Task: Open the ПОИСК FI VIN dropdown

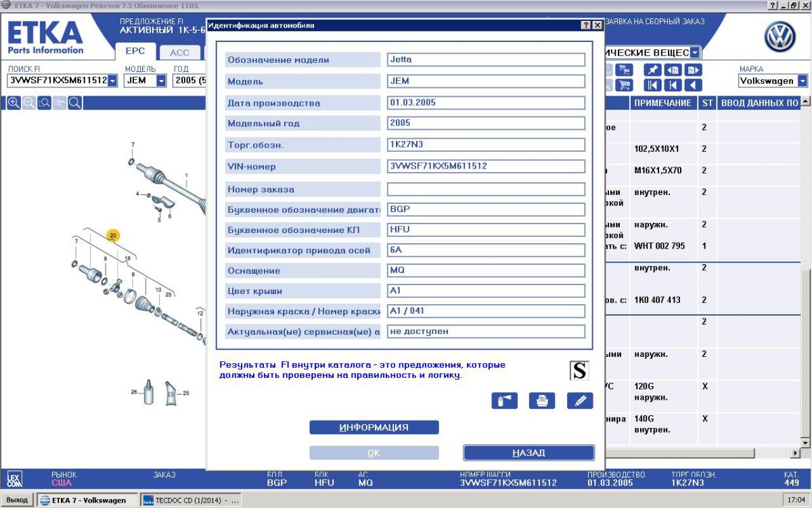Action: pos(112,81)
